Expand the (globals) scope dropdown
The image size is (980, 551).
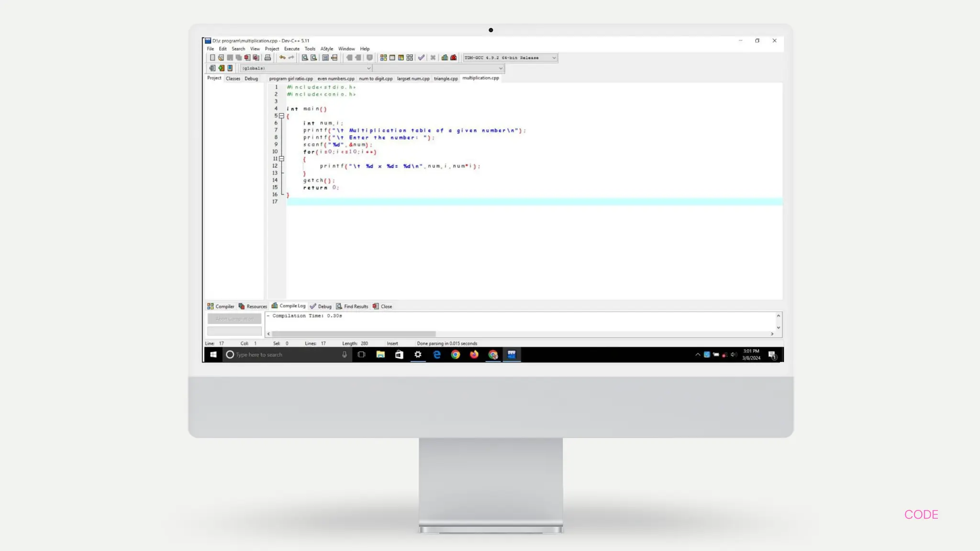point(368,68)
